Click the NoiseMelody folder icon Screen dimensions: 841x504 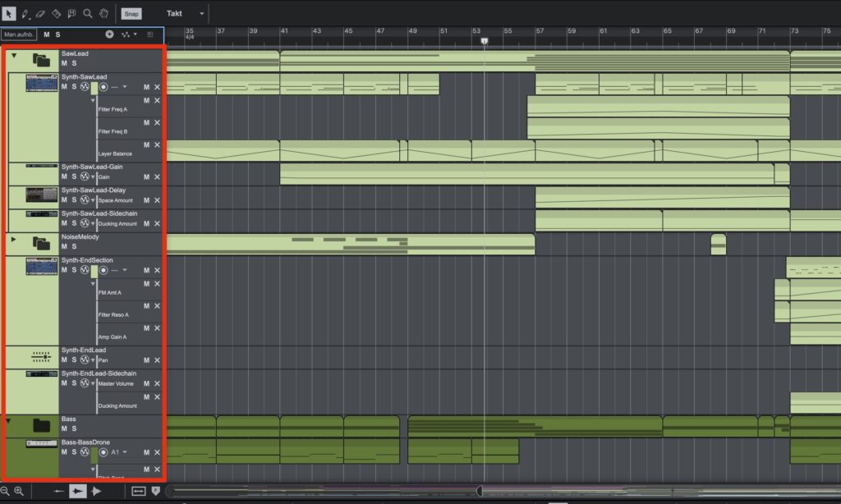tap(41, 244)
